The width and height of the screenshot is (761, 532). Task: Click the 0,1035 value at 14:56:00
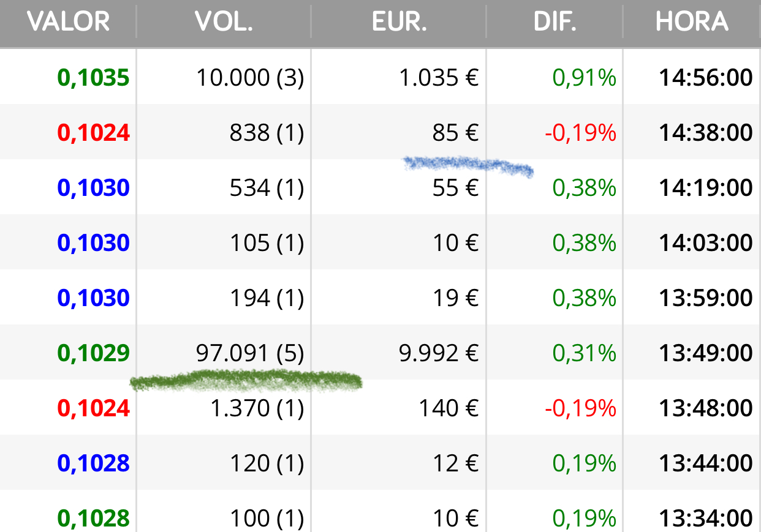[94, 78]
